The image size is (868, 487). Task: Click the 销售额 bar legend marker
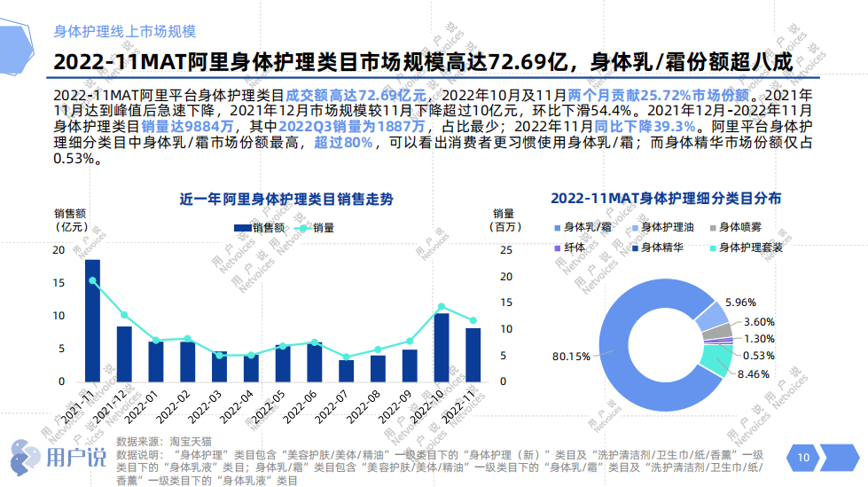tap(243, 228)
